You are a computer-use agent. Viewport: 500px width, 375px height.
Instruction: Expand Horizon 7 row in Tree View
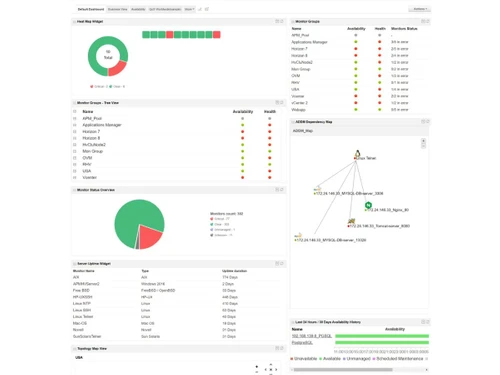(x=75, y=132)
